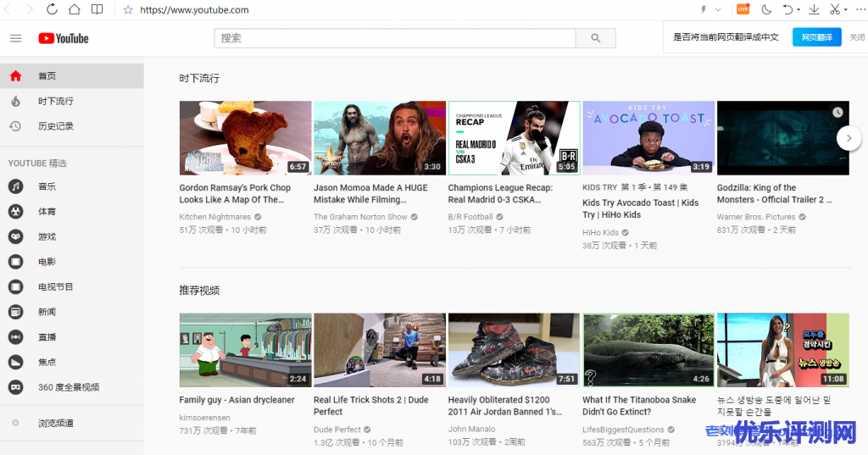Image resolution: width=868 pixels, height=455 pixels.
Task: Bookmark page with star icon
Action: click(x=128, y=10)
